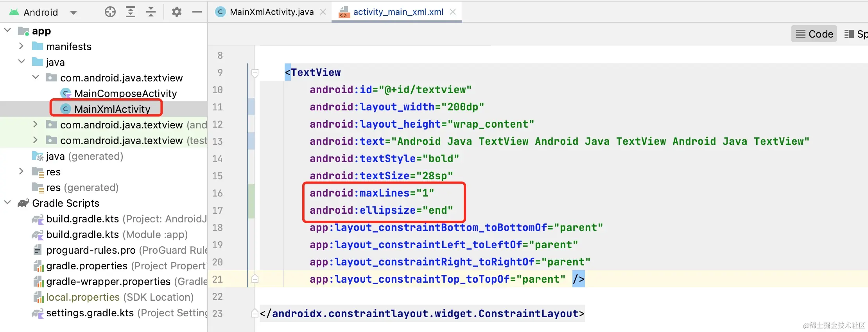Viewport: 868px width, 332px height.
Task: Close the activity_main_xml.xml tab
Action: coord(453,12)
